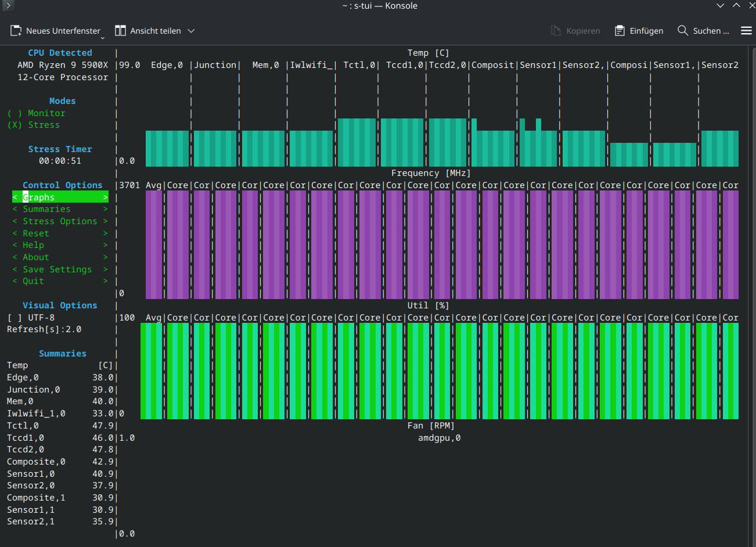Image resolution: width=756 pixels, height=547 pixels.
Task: Click the Junction,0 summary row
Action: (60, 390)
